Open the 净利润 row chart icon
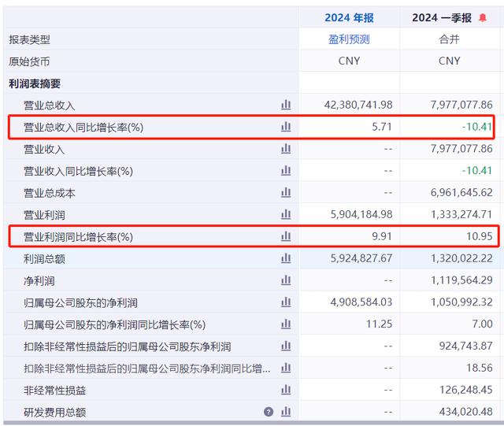 click(x=286, y=280)
